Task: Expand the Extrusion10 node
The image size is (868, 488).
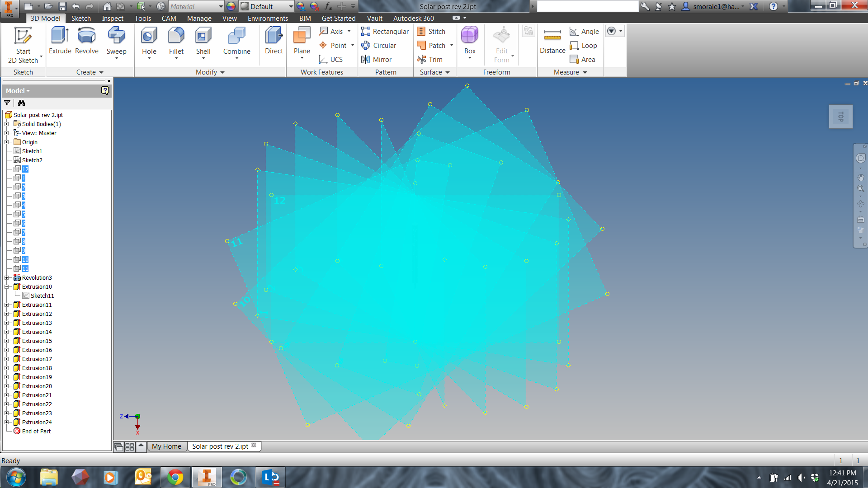Action: 6,286
